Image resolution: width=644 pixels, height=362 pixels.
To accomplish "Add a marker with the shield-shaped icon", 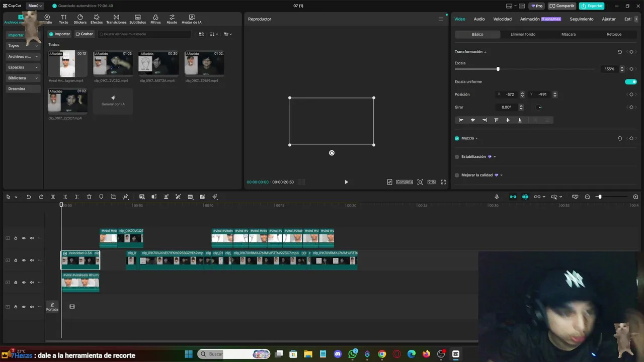I will click(101, 197).
